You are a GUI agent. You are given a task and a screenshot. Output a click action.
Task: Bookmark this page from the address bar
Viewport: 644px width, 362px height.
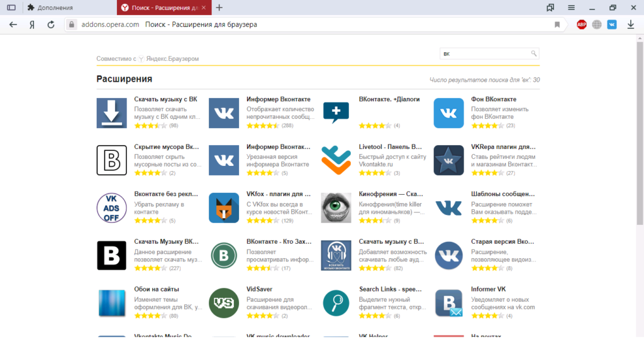tap(557, 25)
